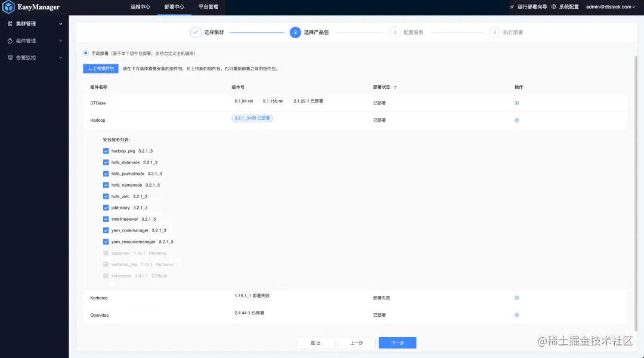
Task: Click the completed step 1 checkmark circle
Action: pos(196,32)
